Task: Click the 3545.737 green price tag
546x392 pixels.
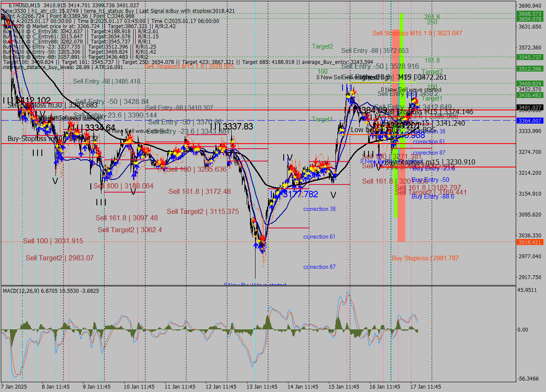Action: coord(530,57)
